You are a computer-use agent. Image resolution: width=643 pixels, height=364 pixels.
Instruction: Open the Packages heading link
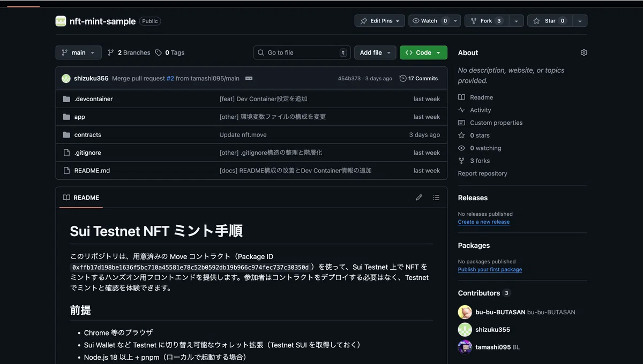(474, 245)
